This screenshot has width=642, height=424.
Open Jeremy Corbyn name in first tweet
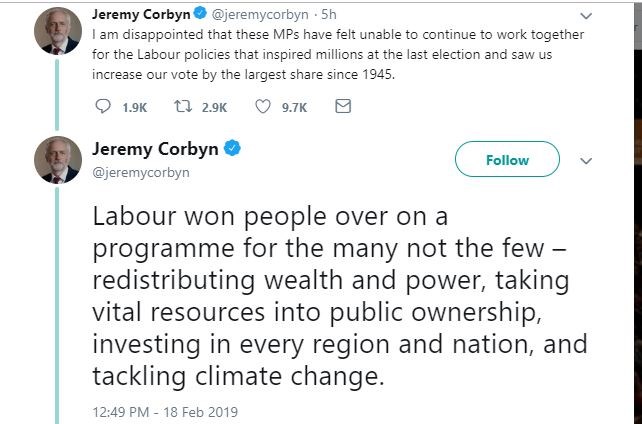[x=139, y=15]
